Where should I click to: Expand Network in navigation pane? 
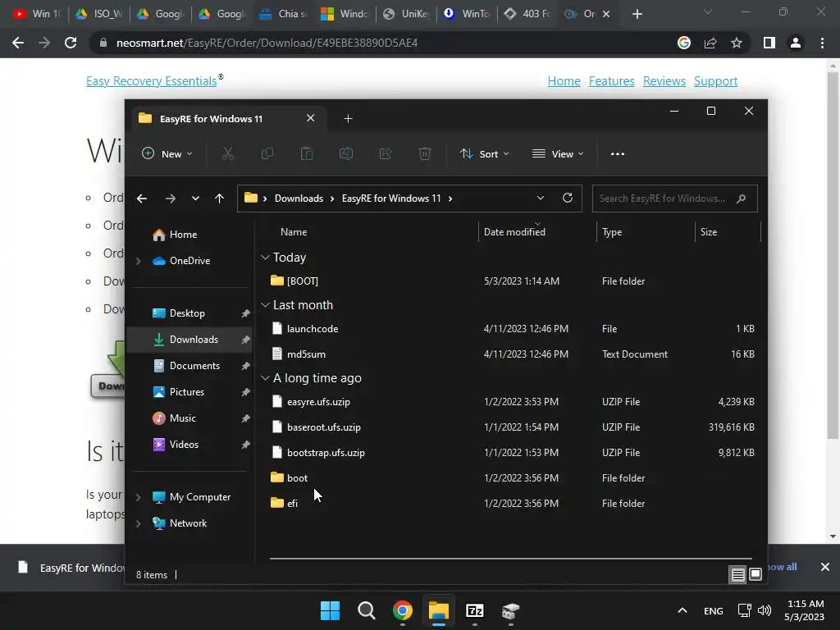(138, 523)
